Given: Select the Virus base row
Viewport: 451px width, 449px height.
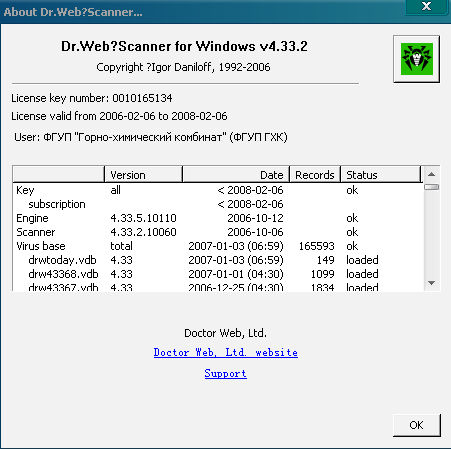Looking at the screenshot, I should 218,246.
